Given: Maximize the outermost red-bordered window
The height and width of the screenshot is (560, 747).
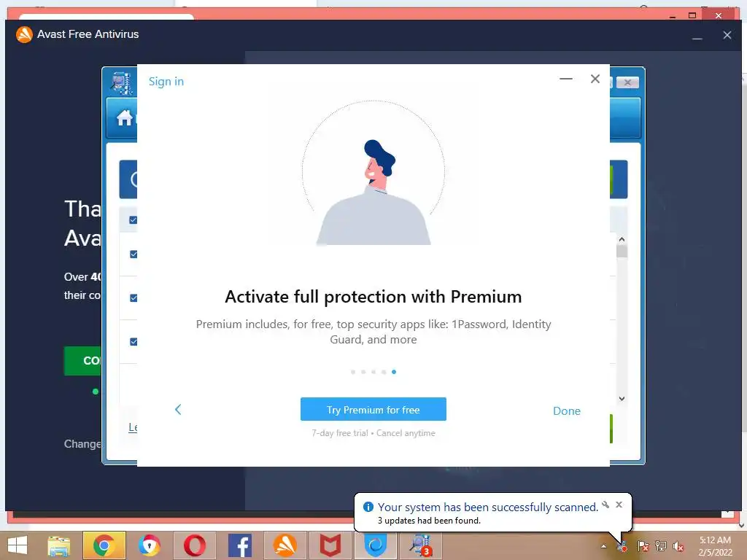Looking at the screenshot, I should point(692,15).
